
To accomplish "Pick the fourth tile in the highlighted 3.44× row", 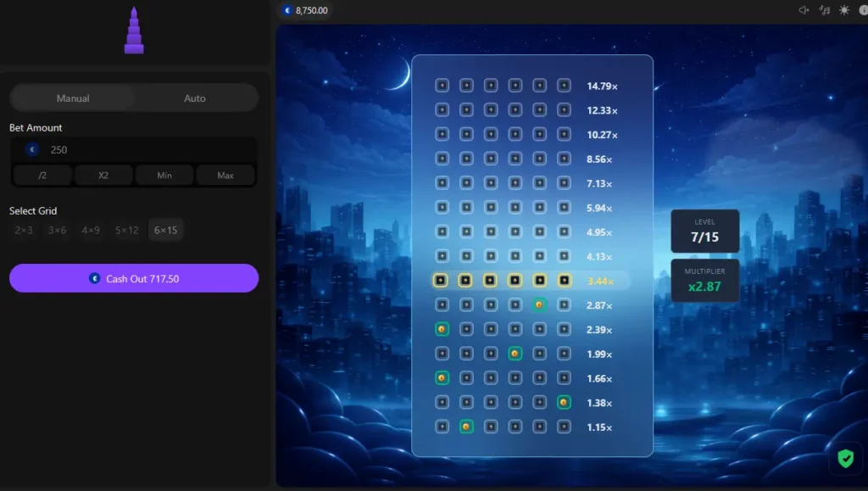I will tap(515, 280).
